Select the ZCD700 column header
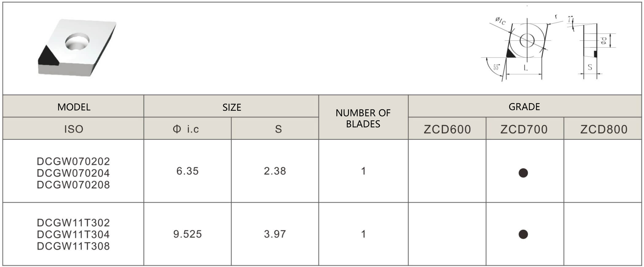 tap(524, 129)
